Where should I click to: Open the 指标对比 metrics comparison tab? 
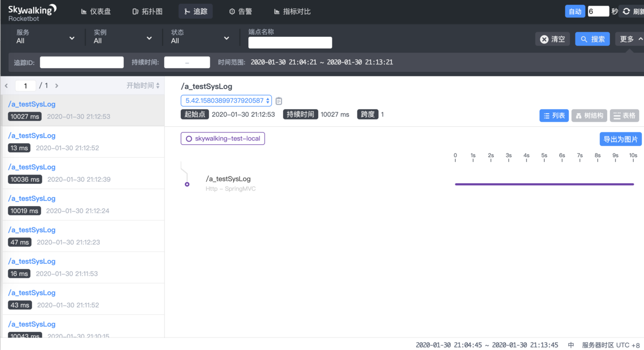coord(292,11)
